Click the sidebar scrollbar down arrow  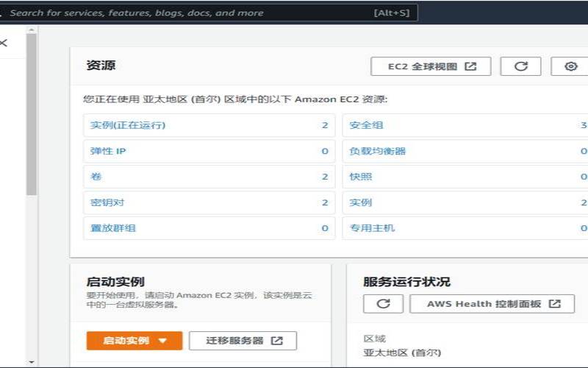coord(31,362)
